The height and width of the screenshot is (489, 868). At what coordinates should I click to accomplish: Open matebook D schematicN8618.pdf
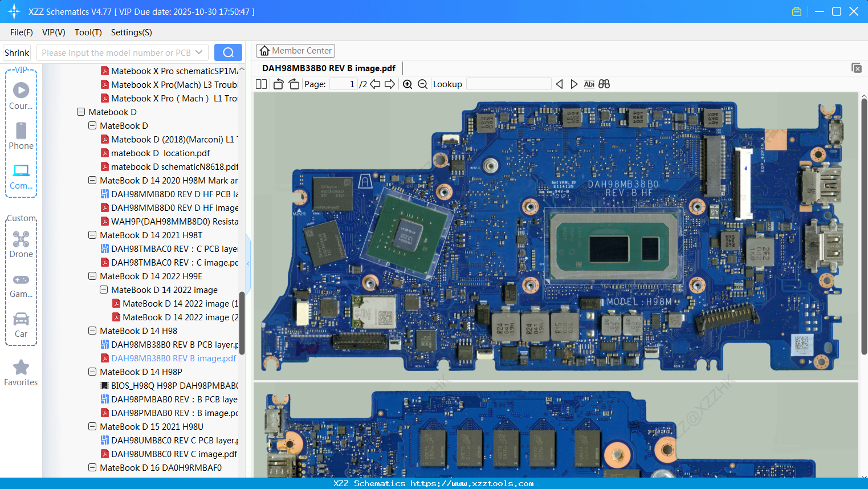click(174, 167)
